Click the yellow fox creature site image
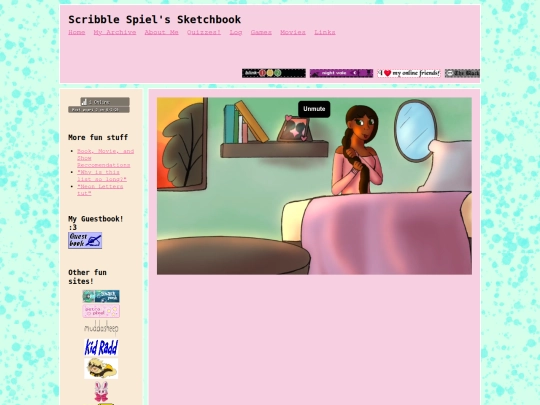Screen dimensions: 540x405 point(101,368)
